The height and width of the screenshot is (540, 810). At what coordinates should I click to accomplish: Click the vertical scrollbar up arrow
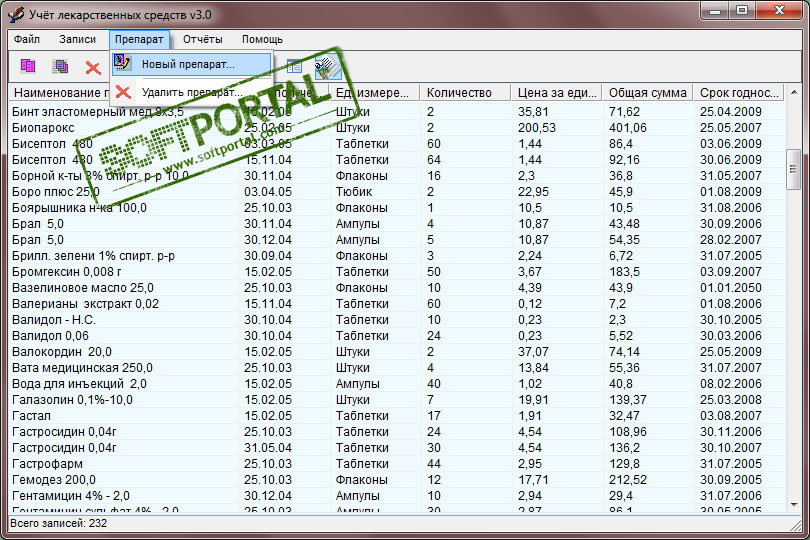pyautogui.click(x=793, y=92)
